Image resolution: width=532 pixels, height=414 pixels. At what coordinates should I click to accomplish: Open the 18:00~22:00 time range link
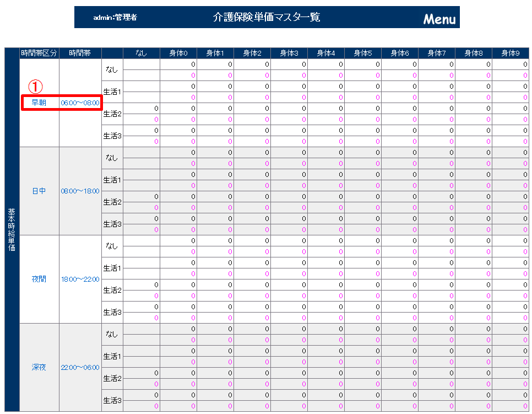pyautogui.click(x=80, y=279)
